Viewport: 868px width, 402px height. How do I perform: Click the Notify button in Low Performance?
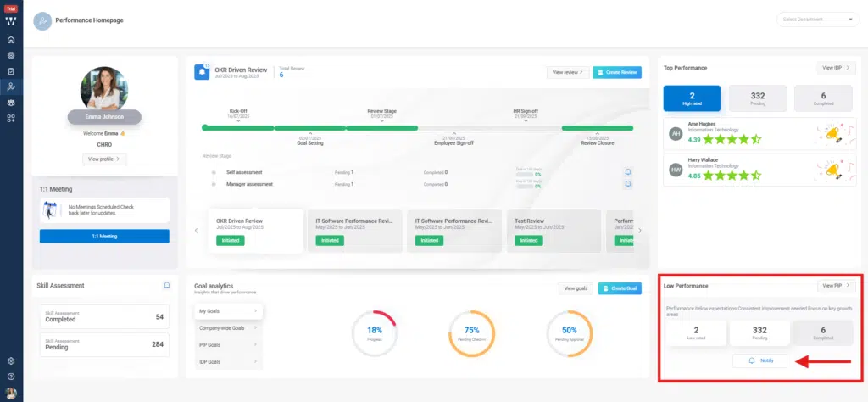[759, 360]
